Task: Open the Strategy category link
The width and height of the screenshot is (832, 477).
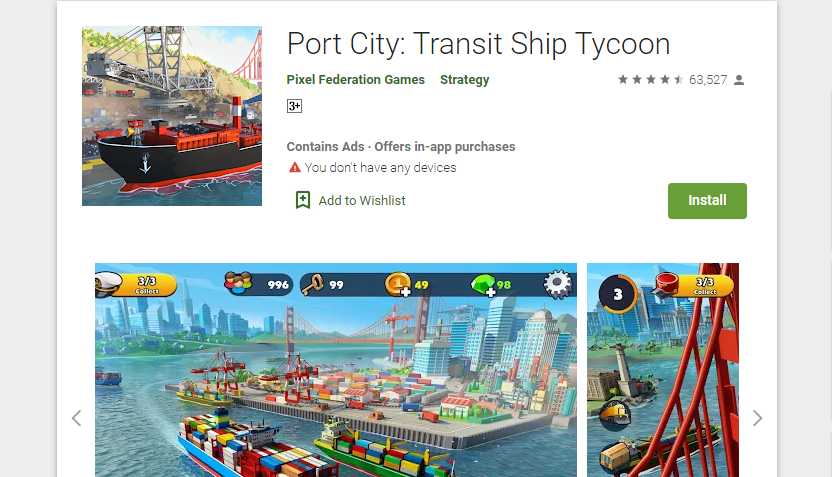Action: tap(464, 80)
